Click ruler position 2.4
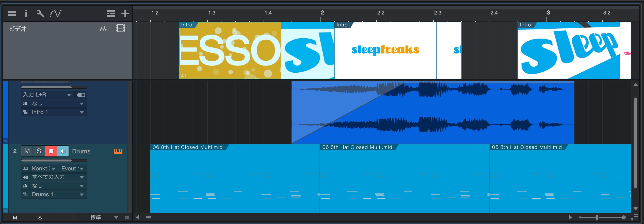 pyautogui.click(x=494, y=13)
